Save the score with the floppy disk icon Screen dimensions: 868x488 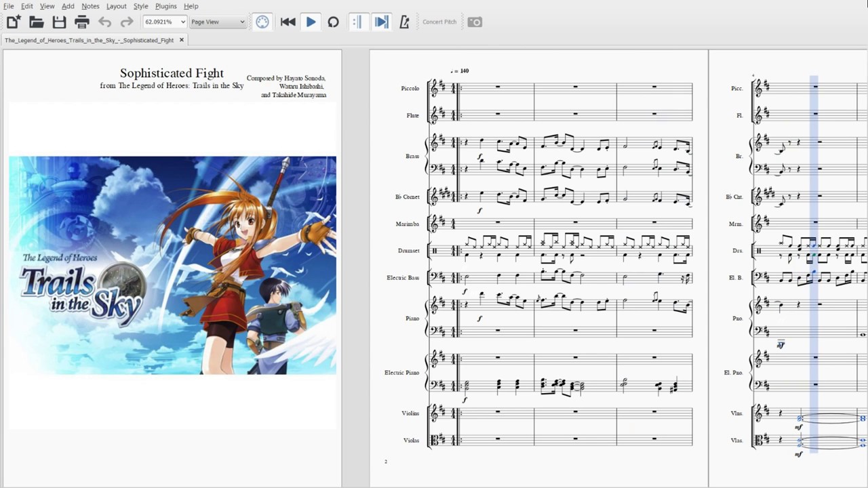59,22
